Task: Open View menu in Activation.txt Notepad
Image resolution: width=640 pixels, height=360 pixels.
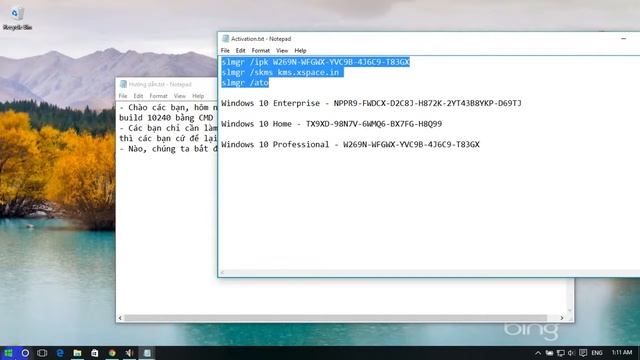Action: (x=282, y=51)
